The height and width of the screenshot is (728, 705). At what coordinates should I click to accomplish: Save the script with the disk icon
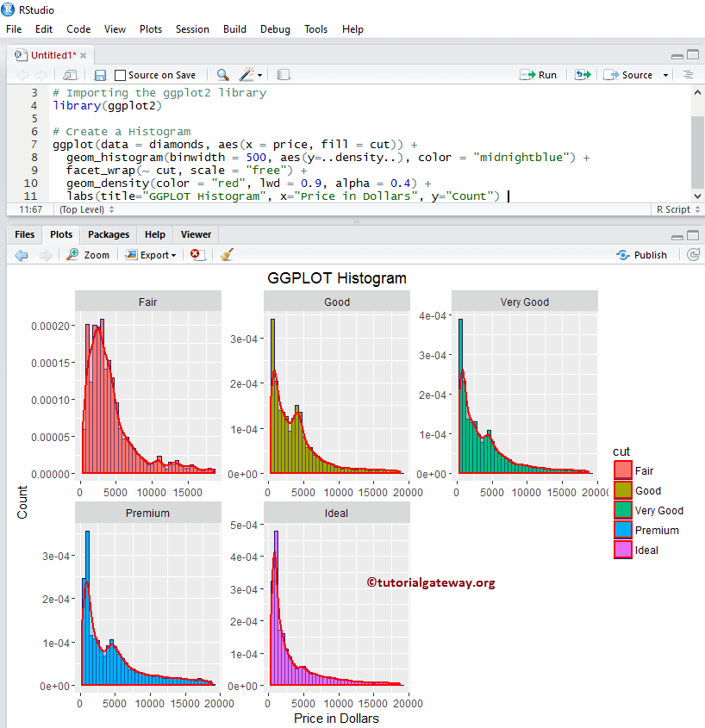tap(99, 75)
